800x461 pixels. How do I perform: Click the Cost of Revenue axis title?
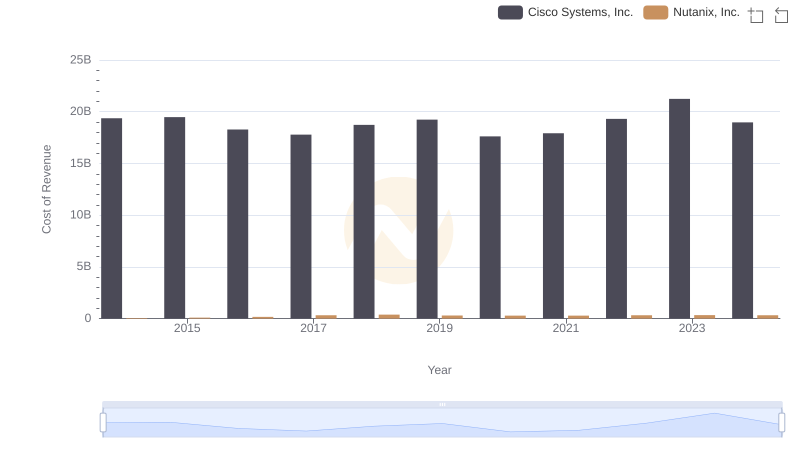click(x=46, y=189)
